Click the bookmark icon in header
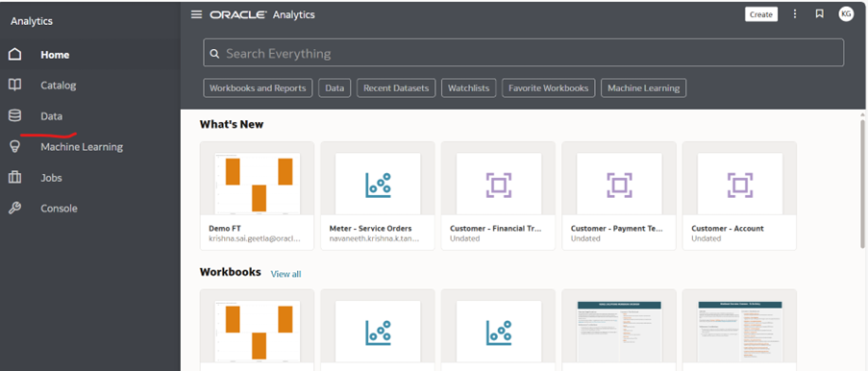 820,13
